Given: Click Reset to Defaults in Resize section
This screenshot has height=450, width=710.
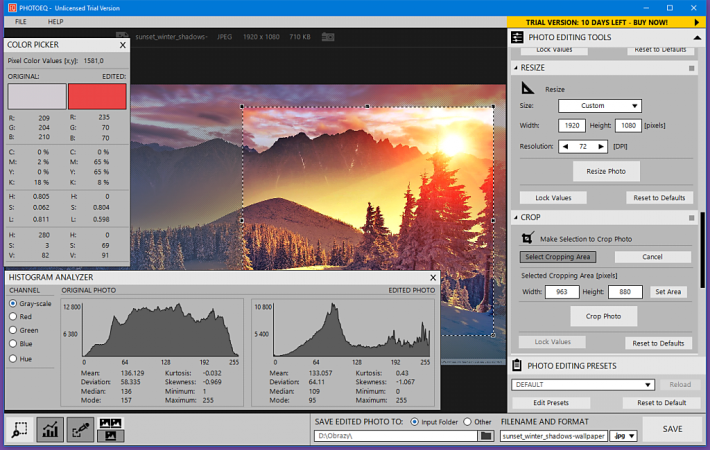Looking at the screenshot, I should (659, 198).
